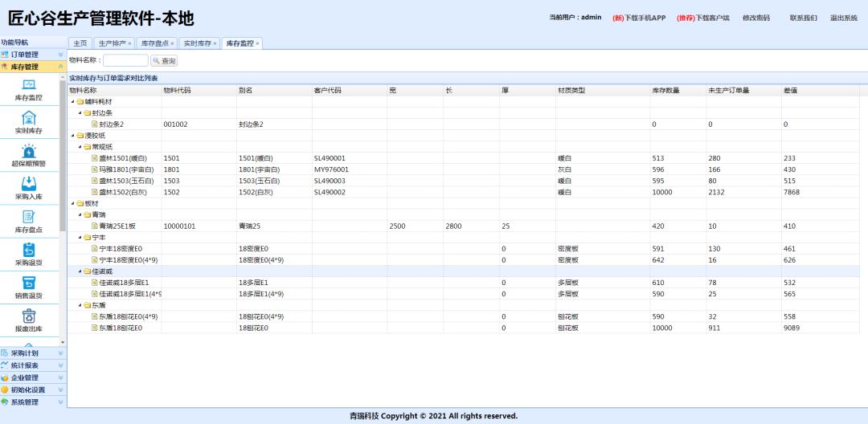Click folder icon of 佳诺威
The width and height of the screenshot is (868, 424).
pos(88,271)
